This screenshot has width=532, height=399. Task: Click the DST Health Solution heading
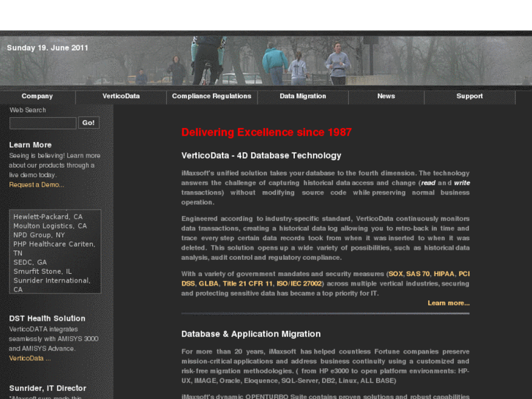pos(47,318)
